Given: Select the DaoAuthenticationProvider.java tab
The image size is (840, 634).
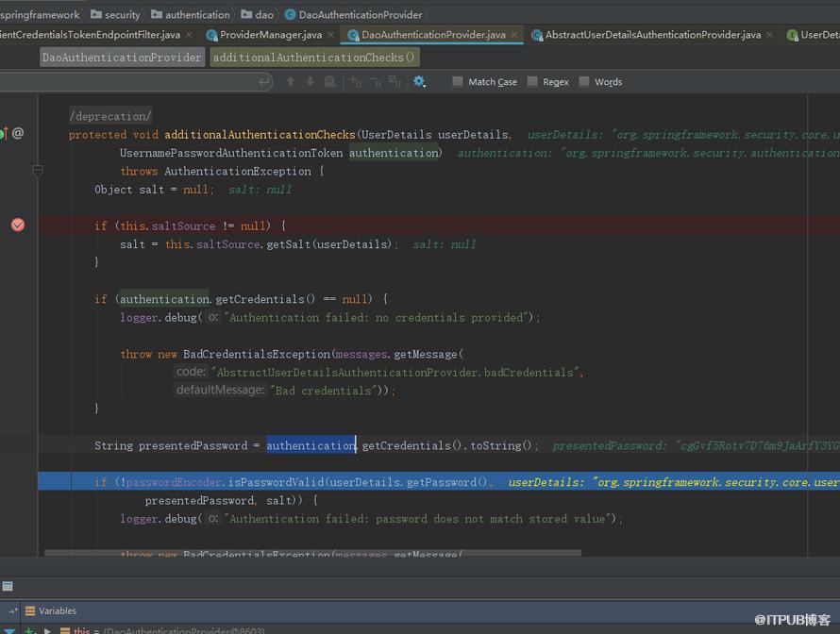Looking at the screenshot, I should 433,35.
